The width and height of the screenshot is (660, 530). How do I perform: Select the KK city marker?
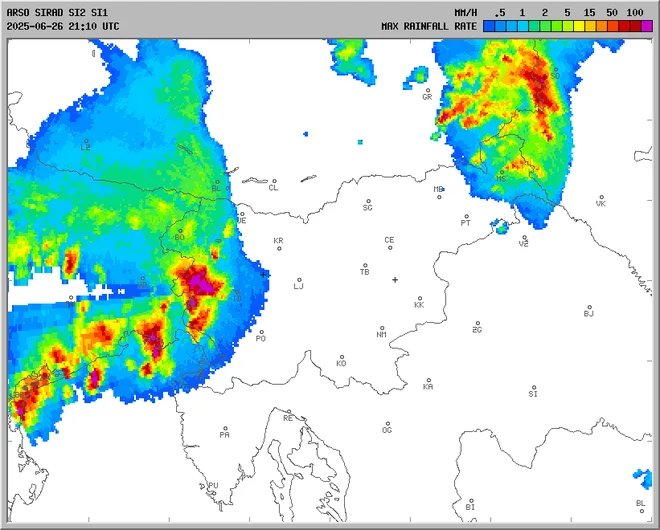point(419,297)
